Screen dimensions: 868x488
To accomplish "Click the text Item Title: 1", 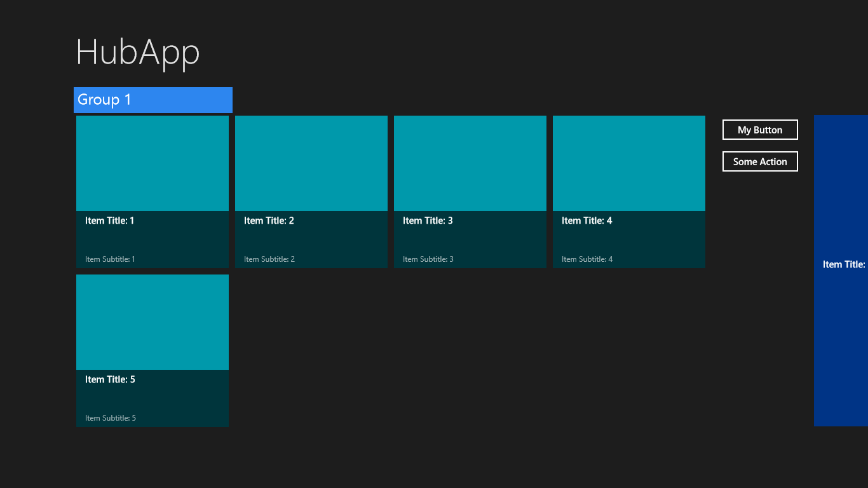I will click(110, 220).
